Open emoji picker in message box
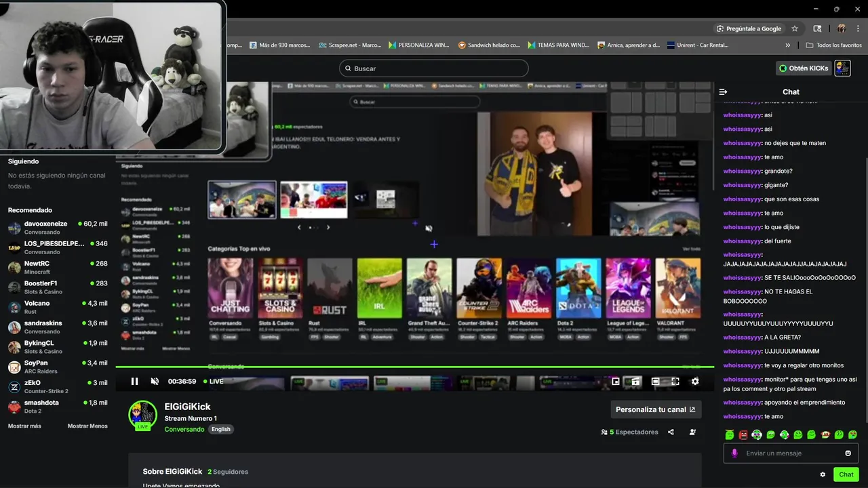 [x=848, y=453]
